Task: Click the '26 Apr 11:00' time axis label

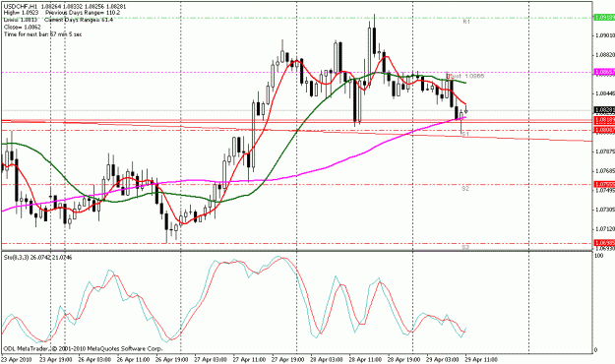Action: [133, 359]
